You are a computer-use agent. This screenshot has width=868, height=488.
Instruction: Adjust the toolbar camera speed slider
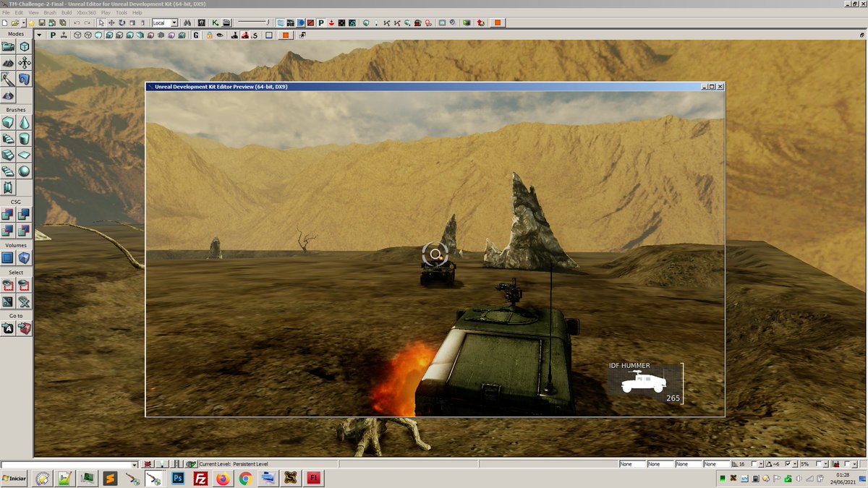pos(254,22)
